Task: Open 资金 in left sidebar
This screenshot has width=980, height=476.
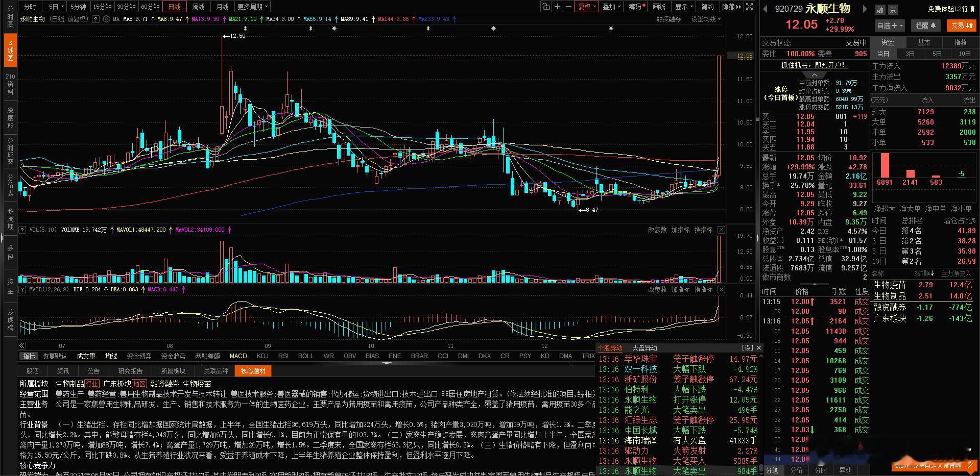Action: click(10, 286)
